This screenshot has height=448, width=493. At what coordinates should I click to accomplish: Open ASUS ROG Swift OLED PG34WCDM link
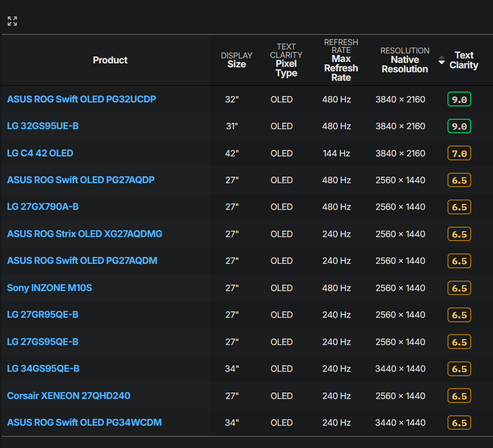pyautogui.click(x=84, y=422)
